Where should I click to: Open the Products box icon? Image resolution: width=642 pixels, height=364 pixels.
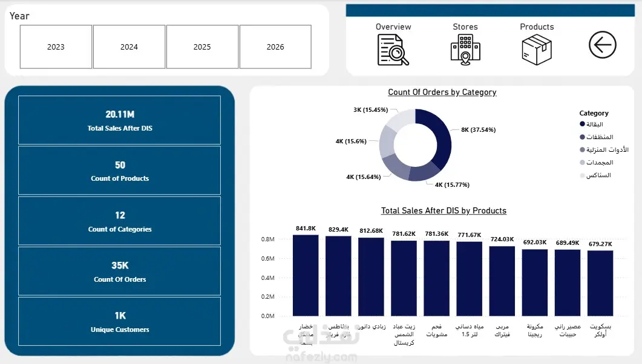pos(537,50)
